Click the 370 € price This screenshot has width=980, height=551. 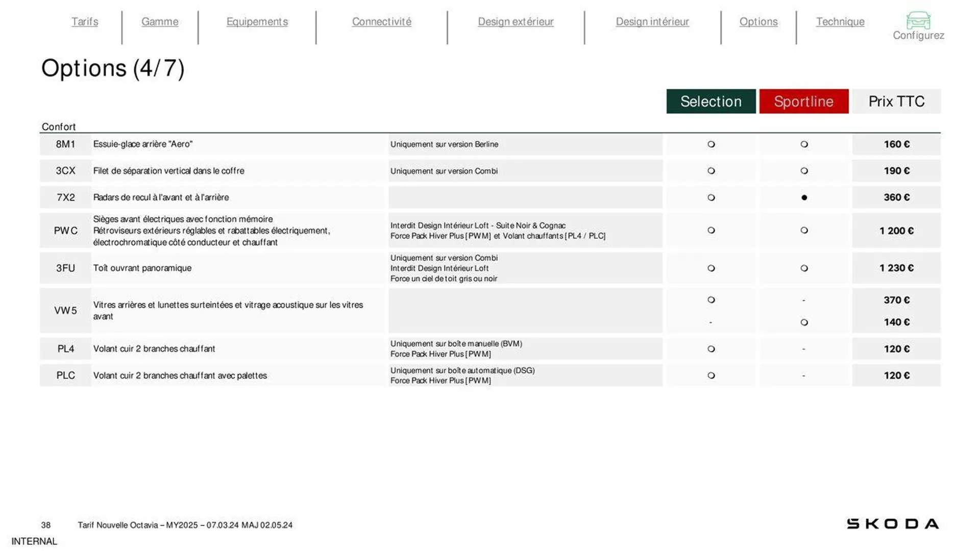(897, 300)
